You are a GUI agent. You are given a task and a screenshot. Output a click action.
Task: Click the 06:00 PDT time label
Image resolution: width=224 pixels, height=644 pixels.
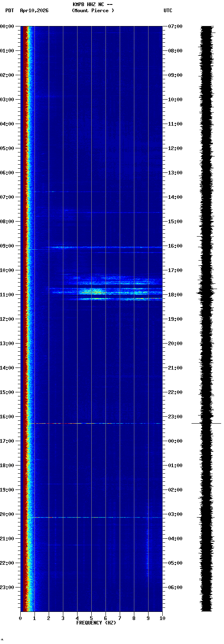pyautogui.click(x=7, y=173)
